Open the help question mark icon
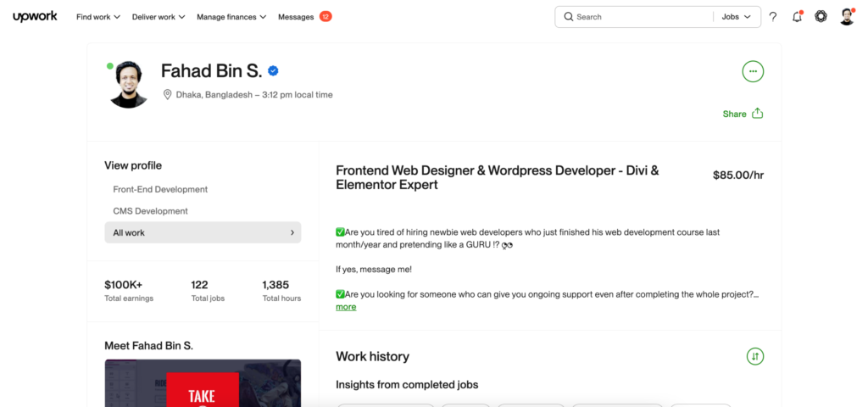868x407 pixels. coord(772,17)
